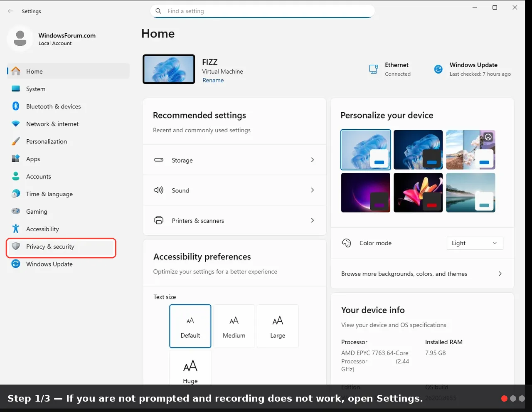Click the Time & language clock icon
Viewport: 532px width, 412px height.
coord(16,194)
